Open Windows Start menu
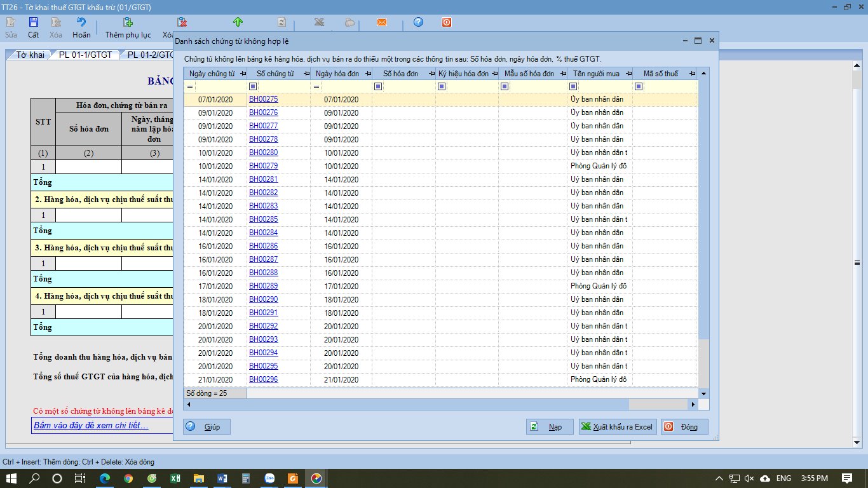This screenshot has width=868, height=488. tap(11, 478)
